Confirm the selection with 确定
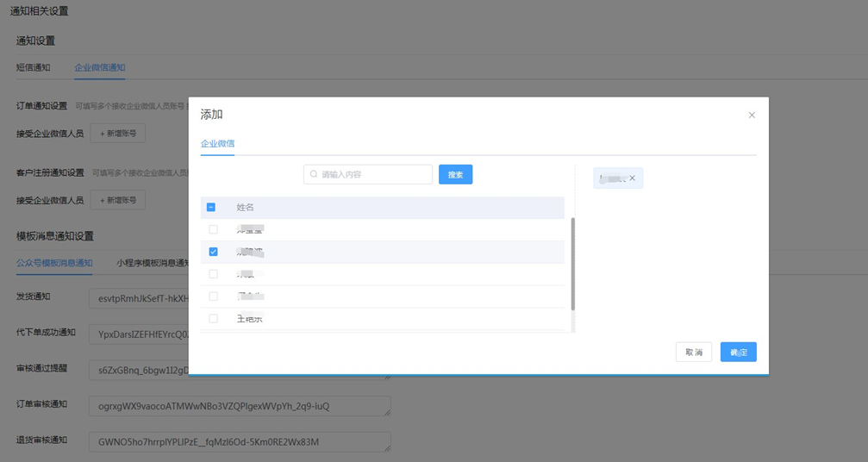This screenshot has width=868, height=462. tap(738, 352)
